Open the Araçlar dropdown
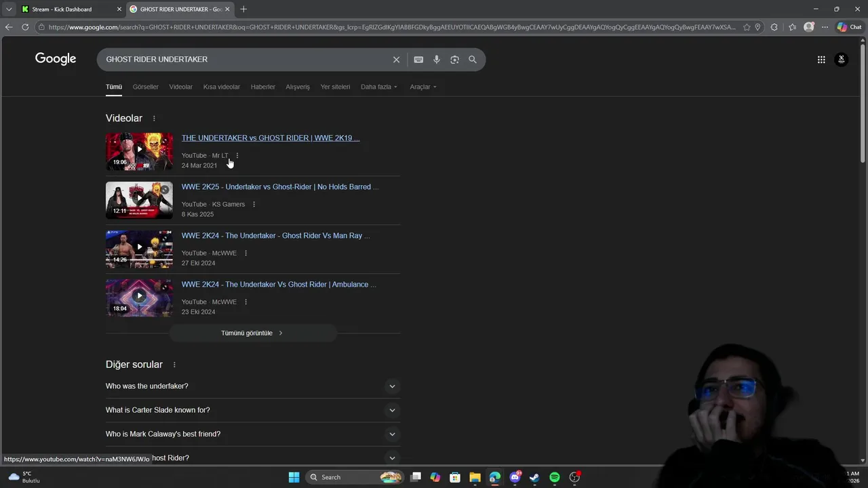 point(423,87)
